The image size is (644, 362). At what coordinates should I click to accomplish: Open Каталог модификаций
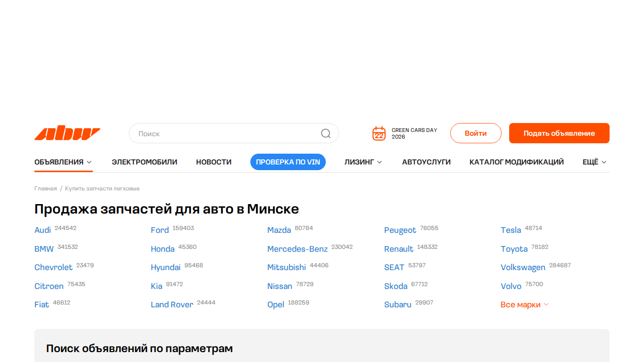[517, 162]
